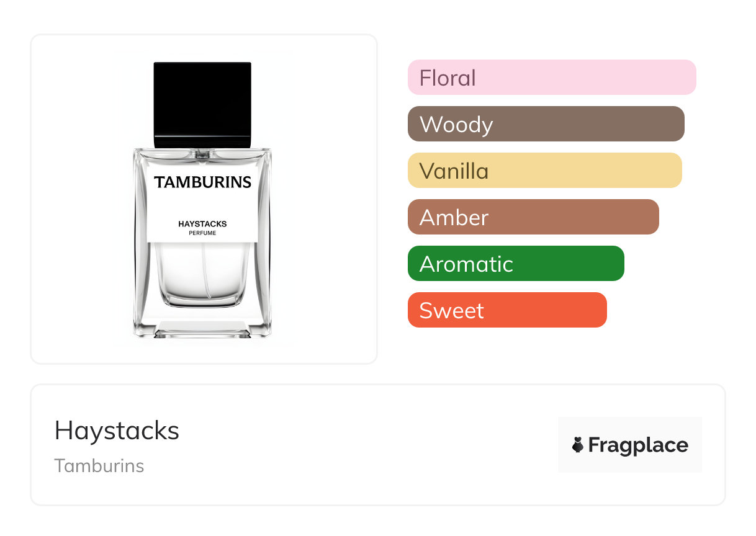Viewport: 756px width, 536px height.
Task: Choose the Amber accord bar
Action: (533, 217)
